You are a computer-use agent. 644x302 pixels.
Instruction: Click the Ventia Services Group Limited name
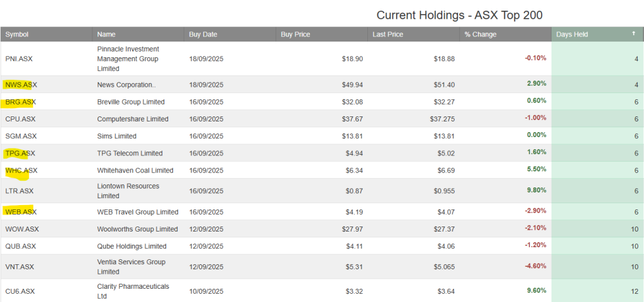[131, 267]
